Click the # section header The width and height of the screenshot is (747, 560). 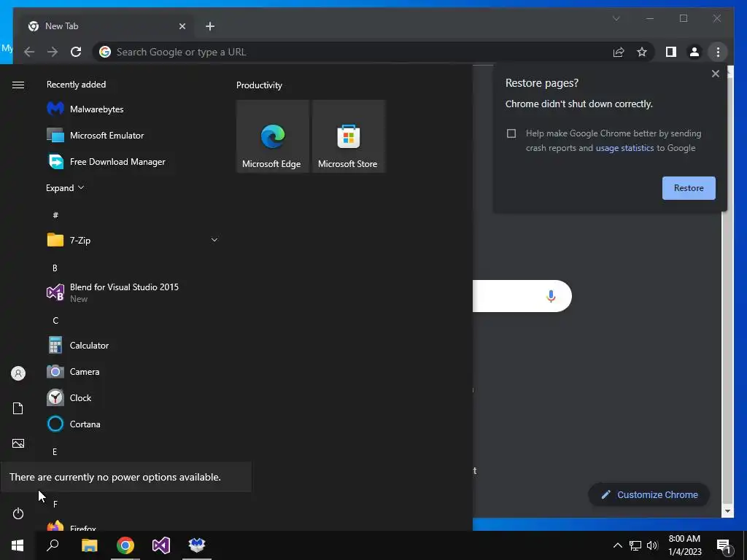click(x=55, y=215)
